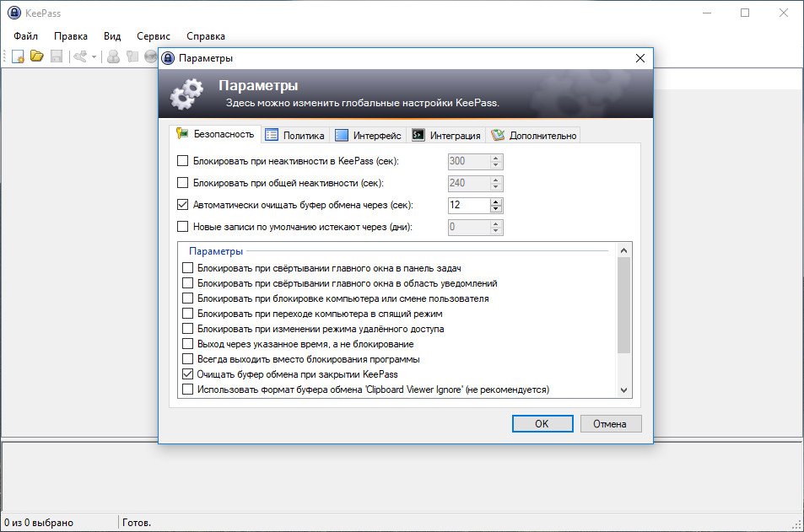Click the options list scrollbar thumb

[623, 305]
